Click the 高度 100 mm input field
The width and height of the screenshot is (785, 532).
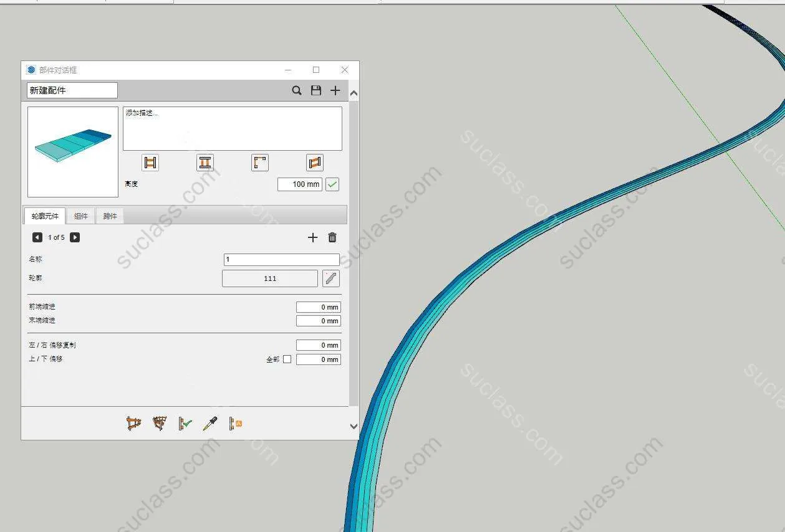tap(300, 184)
